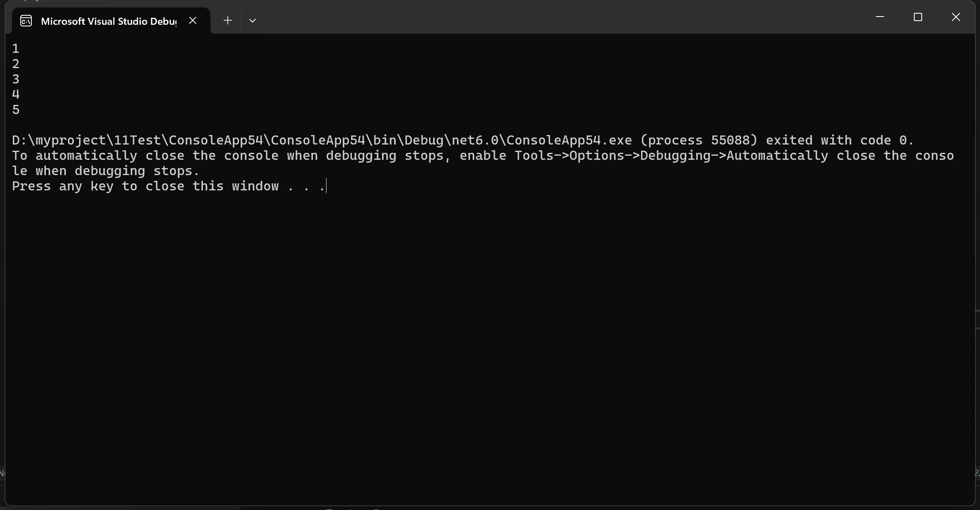Viewport: 980px width, 510px height.
Task: Click output line showing number 2
Action: (x=16, y=64)
